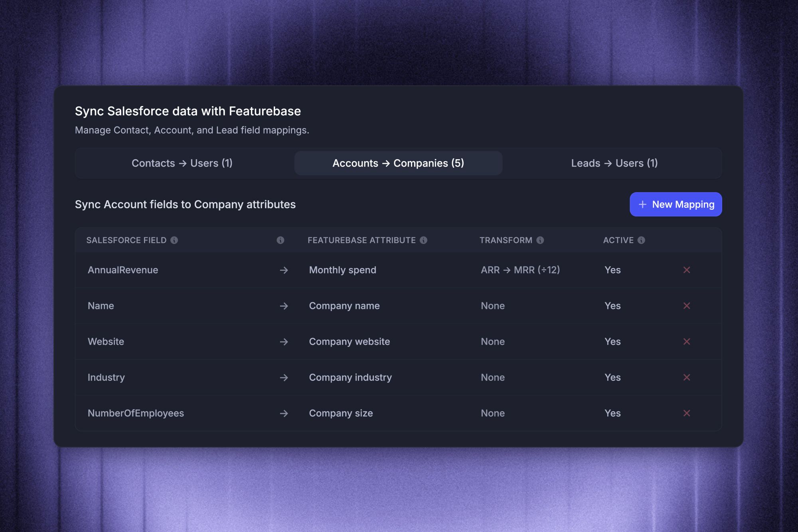Click the Name Salesforce field

(x=101, y=306)
